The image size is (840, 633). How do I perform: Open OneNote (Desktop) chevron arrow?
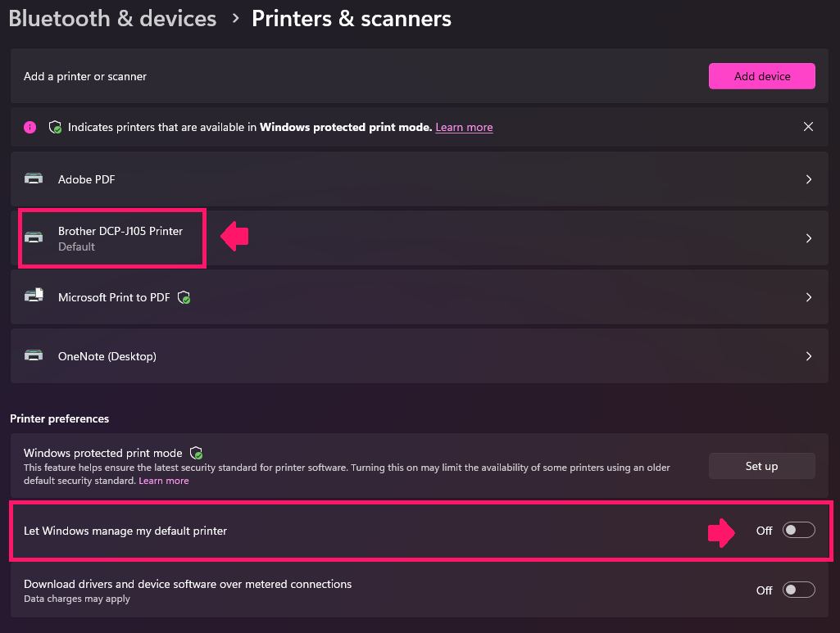(809, 356)
